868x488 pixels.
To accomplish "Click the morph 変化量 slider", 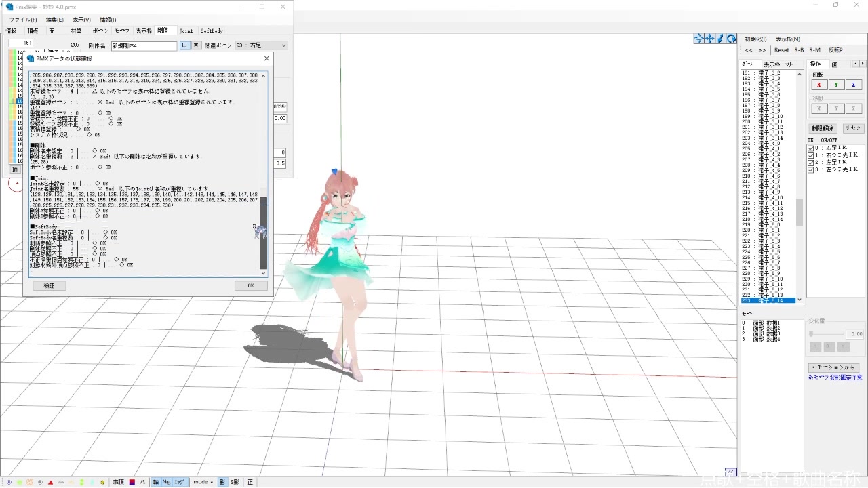I will click(x=828, y=334).
